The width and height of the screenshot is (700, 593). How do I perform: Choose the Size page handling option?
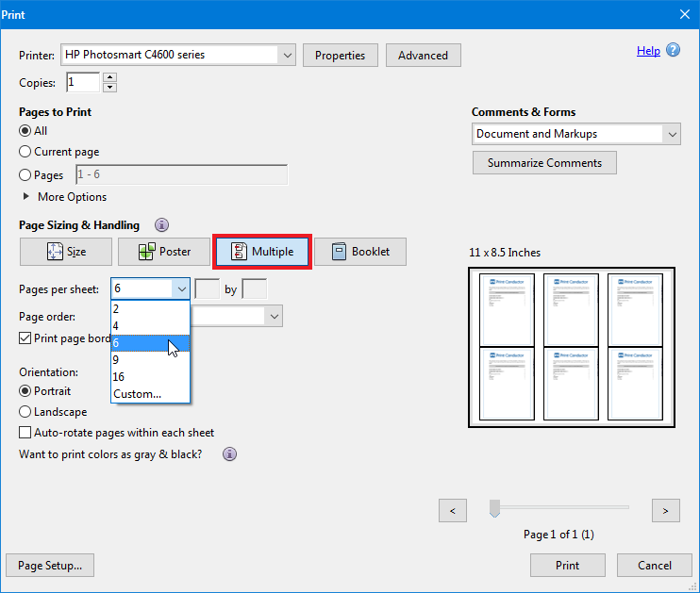click(x=66, y=252)
